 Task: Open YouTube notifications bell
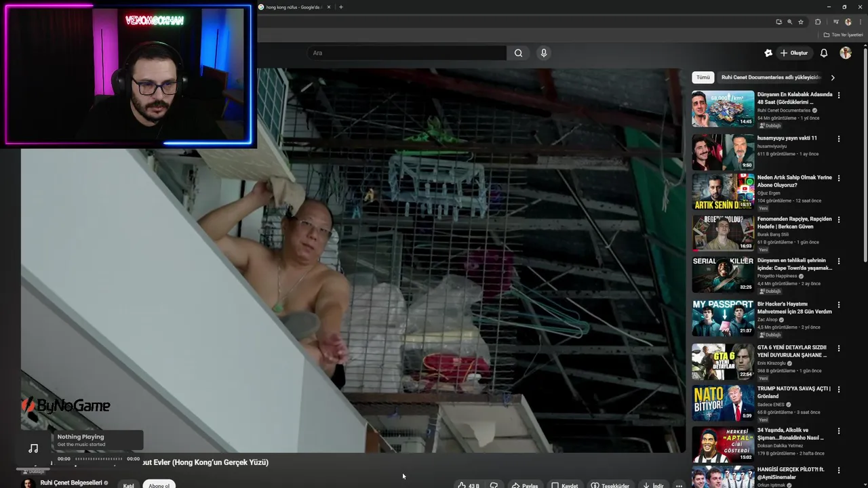824,53
